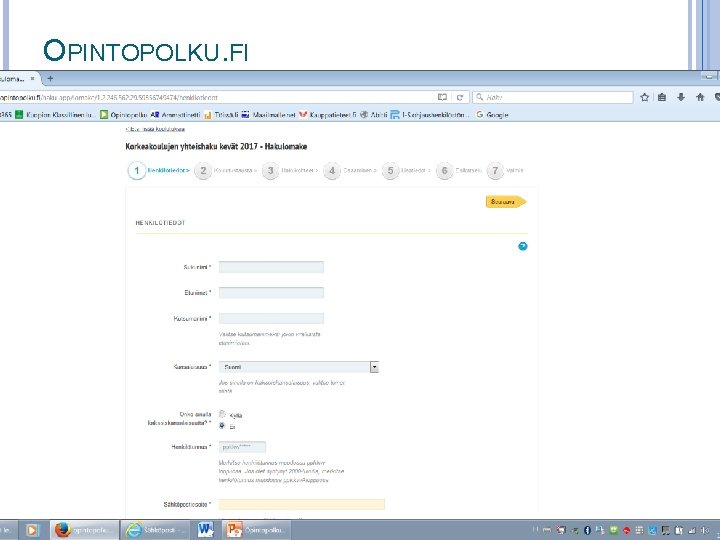Click the Etunimet input field
Image resolution: width=720 pixels, height=540 pixels.
point(271,292)
